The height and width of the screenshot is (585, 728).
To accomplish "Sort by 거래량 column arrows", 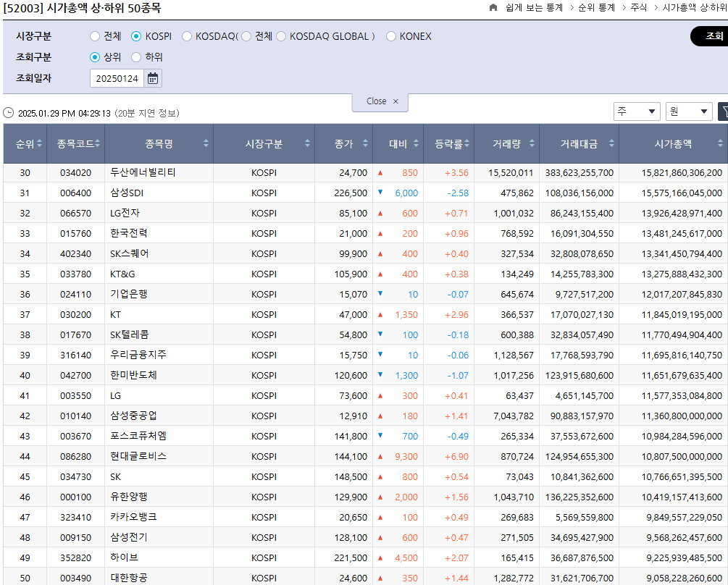I will tap(532, 143).
